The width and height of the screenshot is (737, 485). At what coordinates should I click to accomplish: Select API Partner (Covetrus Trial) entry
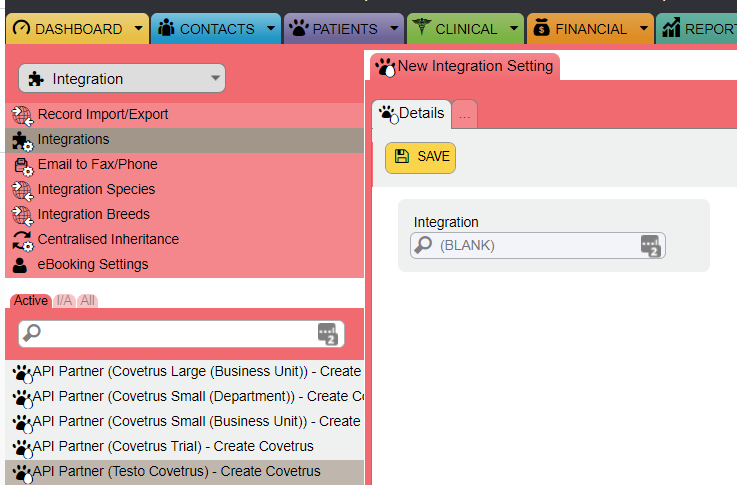pos(172,446)
